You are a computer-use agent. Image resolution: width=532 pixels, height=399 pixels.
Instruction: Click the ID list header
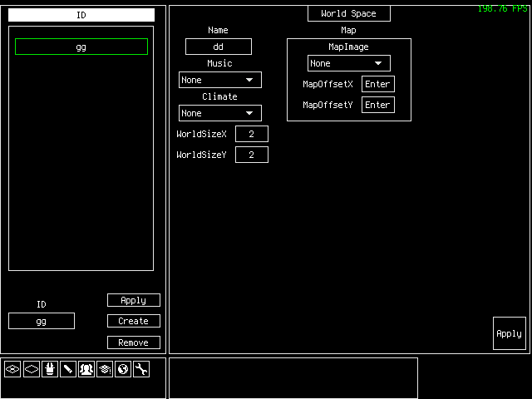[x=81, y=15]
